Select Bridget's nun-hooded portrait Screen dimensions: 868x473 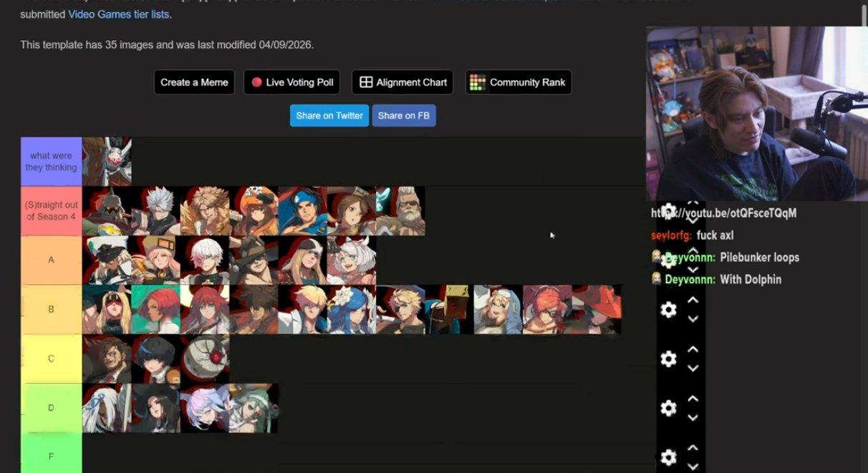coord(498,309)
